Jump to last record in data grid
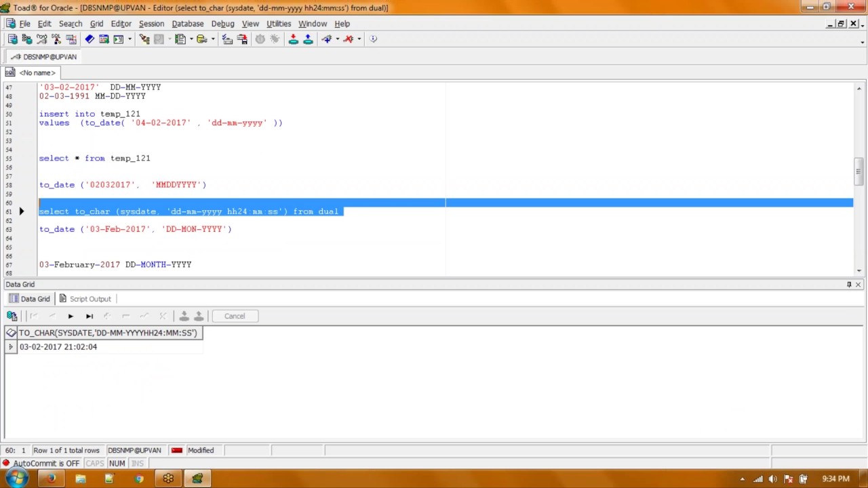Image resolution: width=868 pixels, height=488 pixels. click(x=90, y=316)
